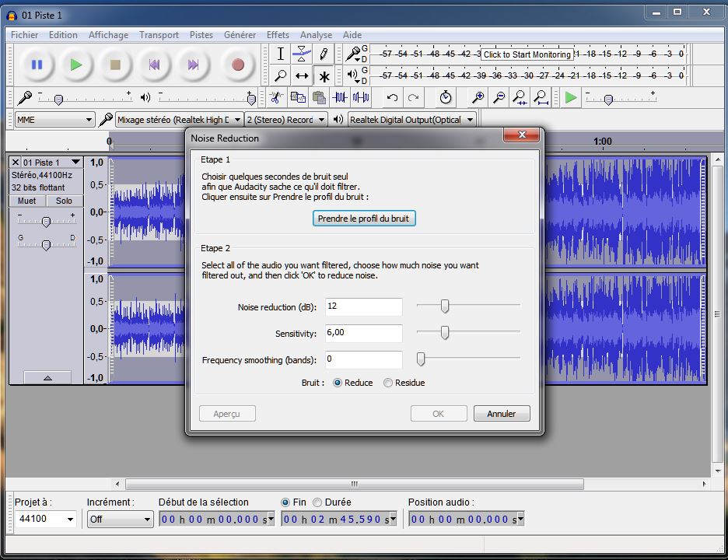Select the Durée radio option
This screenshot has width=728, height=560.
(x=318, y=502)
